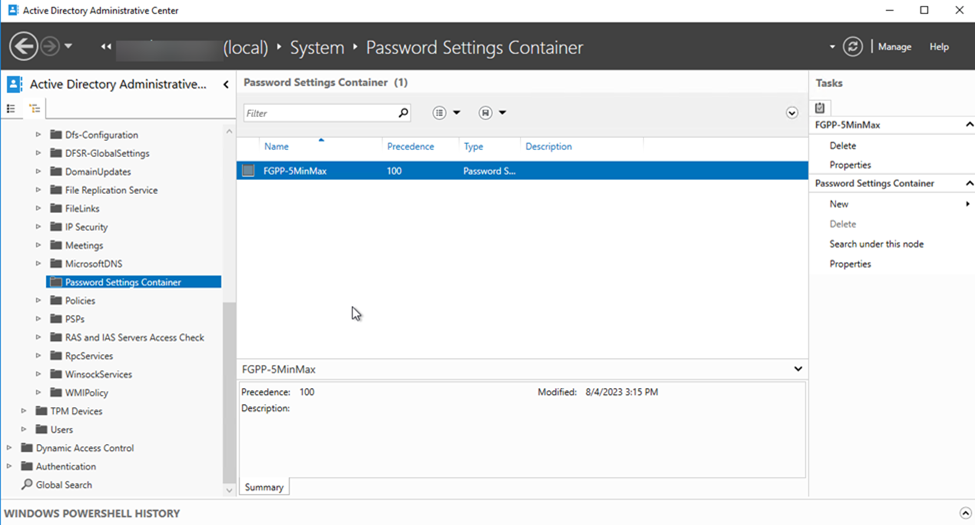Click the search magnifier in Filter box
This screenshot has height=525, width=975.
coord(403,113)
